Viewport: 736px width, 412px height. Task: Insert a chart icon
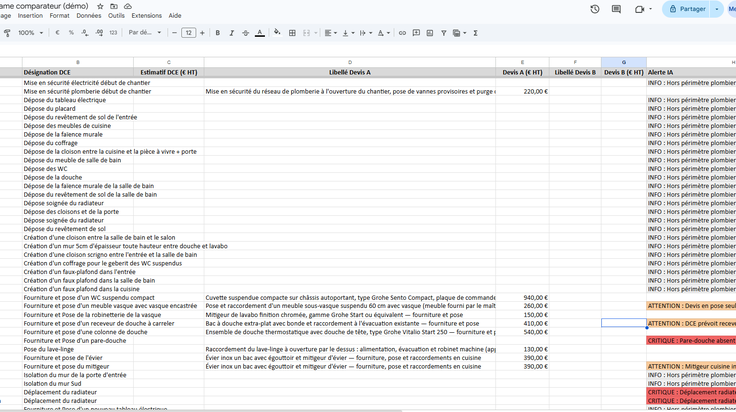429,33
